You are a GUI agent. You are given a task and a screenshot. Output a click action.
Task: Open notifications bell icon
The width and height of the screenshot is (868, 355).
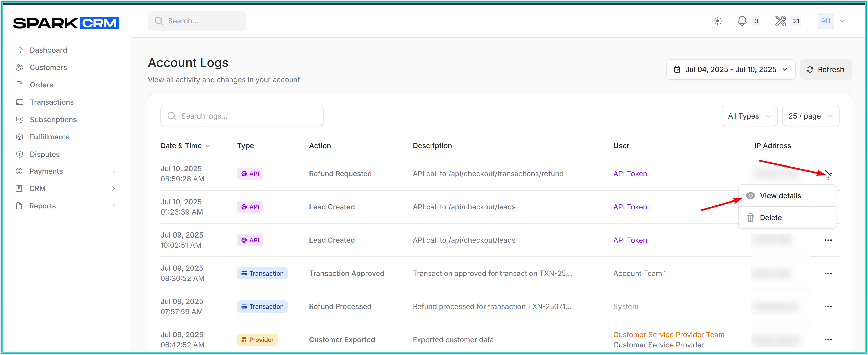point(742,21)
